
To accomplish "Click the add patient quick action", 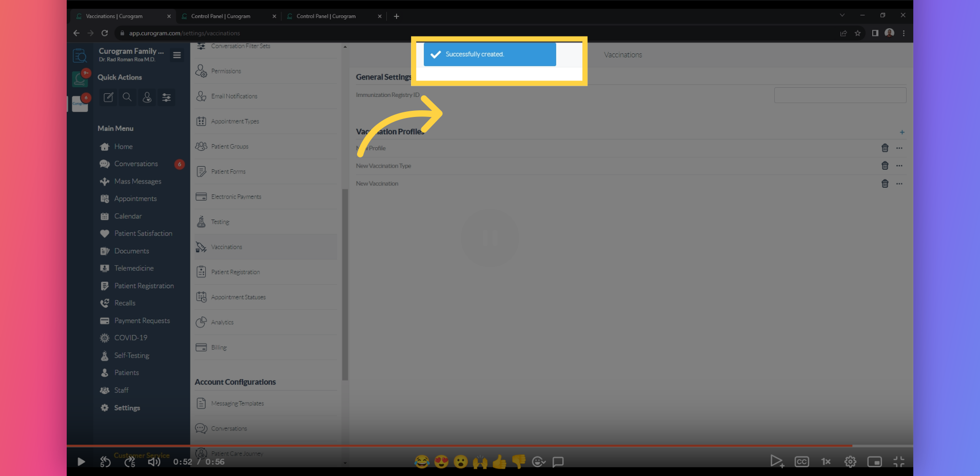I will click(147, 97).
